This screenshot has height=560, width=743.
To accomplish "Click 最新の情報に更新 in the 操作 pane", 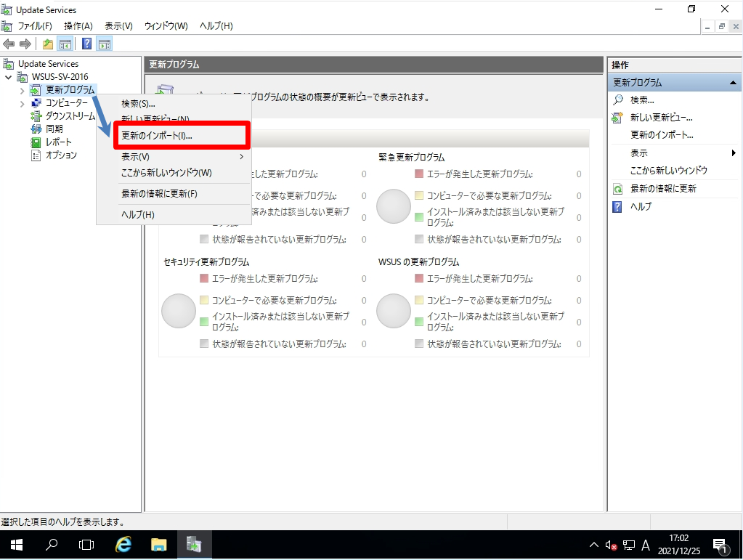I will tap(663, 189).
